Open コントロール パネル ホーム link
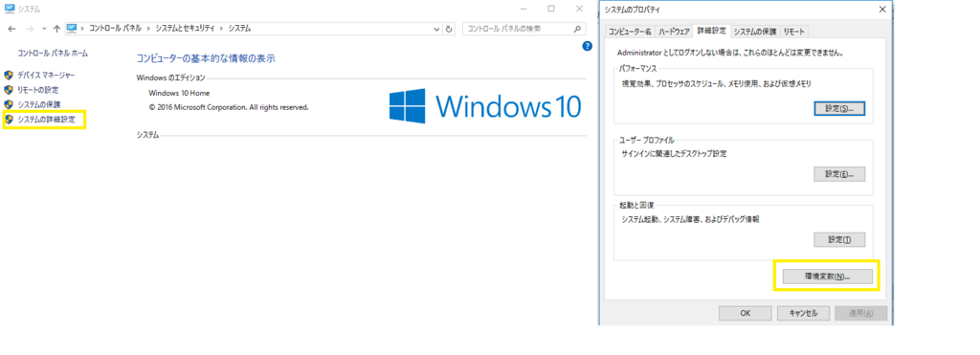Image resolution: width=980 pixels, height=355 pixels. [53, 54]
